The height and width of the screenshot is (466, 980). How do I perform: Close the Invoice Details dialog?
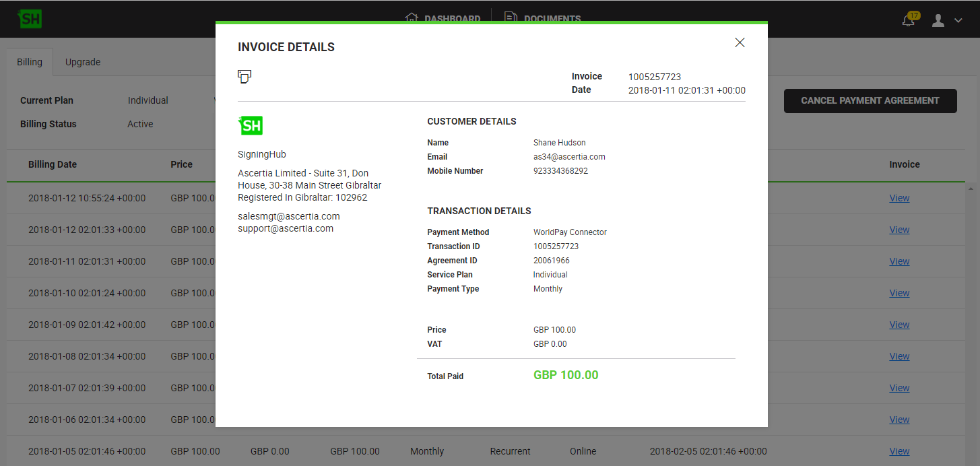click(x=740, y=42)
